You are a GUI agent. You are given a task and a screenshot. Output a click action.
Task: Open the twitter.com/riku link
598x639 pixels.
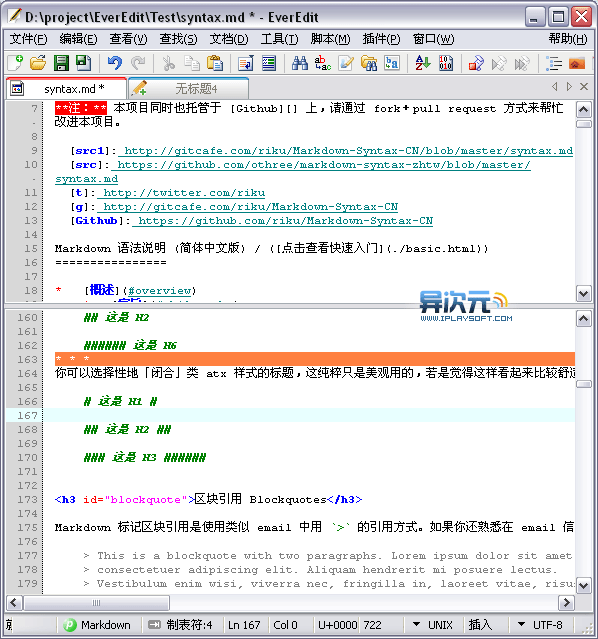tap(184, 193)
